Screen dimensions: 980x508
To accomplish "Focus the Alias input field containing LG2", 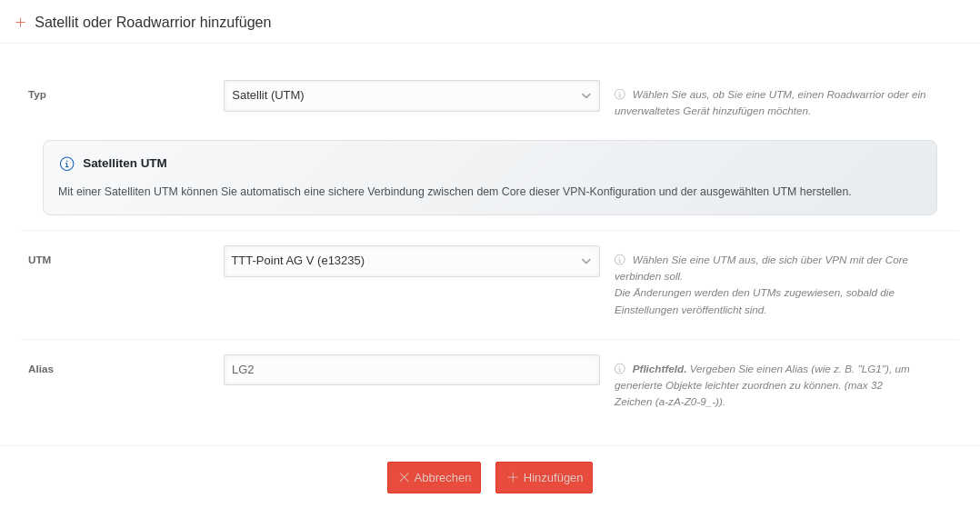I will click(411, 370).
